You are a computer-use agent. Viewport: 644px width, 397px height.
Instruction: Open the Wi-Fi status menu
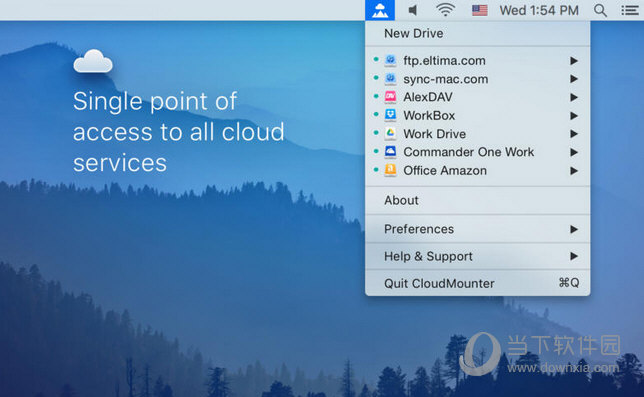(x=445, y=10)
